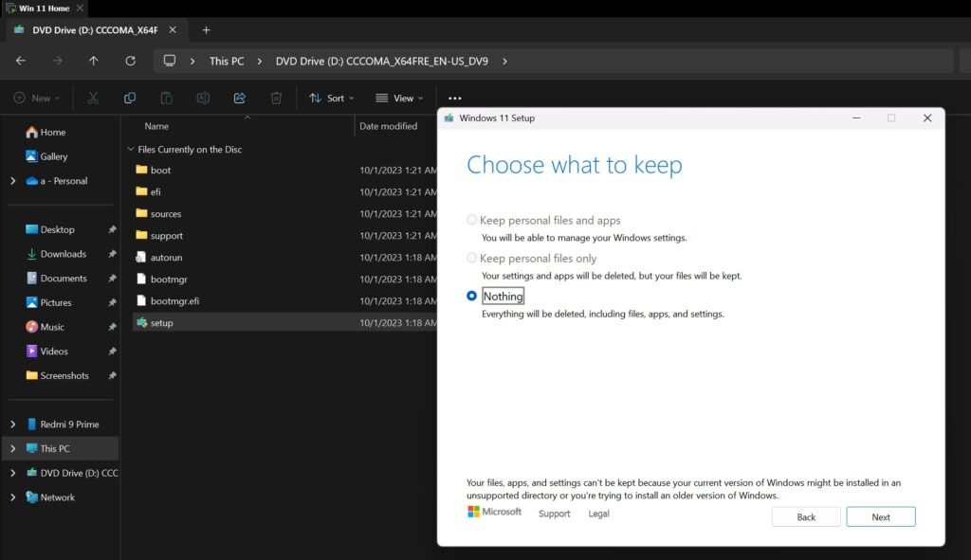Click the Delete icon in the toolbar
971x560 pixels.
[275, 98]
